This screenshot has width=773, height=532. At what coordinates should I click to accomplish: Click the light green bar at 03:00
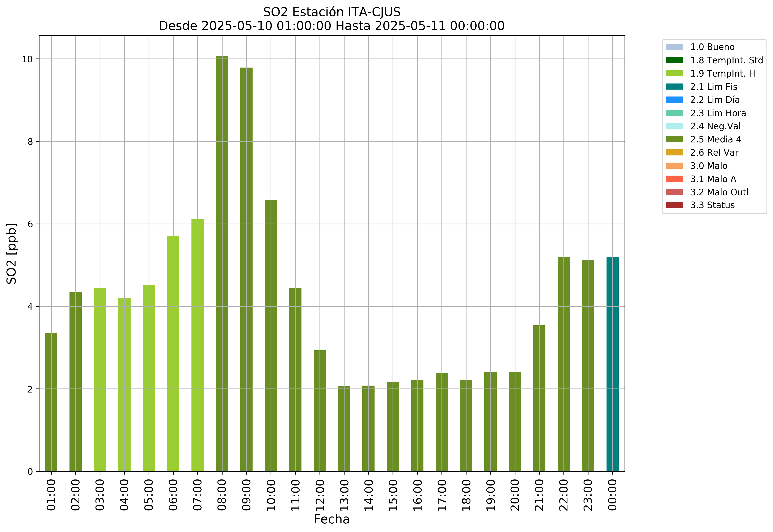pos(100,380)
